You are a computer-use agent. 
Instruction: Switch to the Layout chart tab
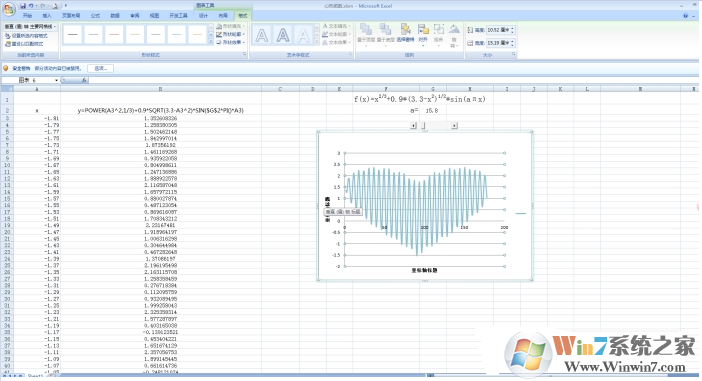223,16
